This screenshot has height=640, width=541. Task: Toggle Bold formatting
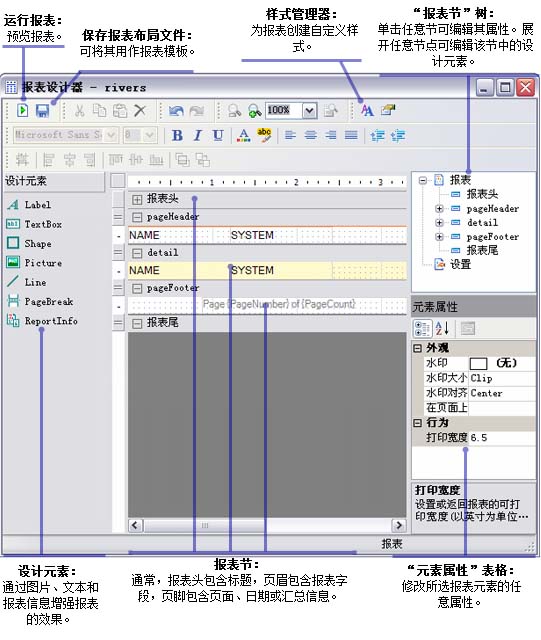tap(177, 135)
